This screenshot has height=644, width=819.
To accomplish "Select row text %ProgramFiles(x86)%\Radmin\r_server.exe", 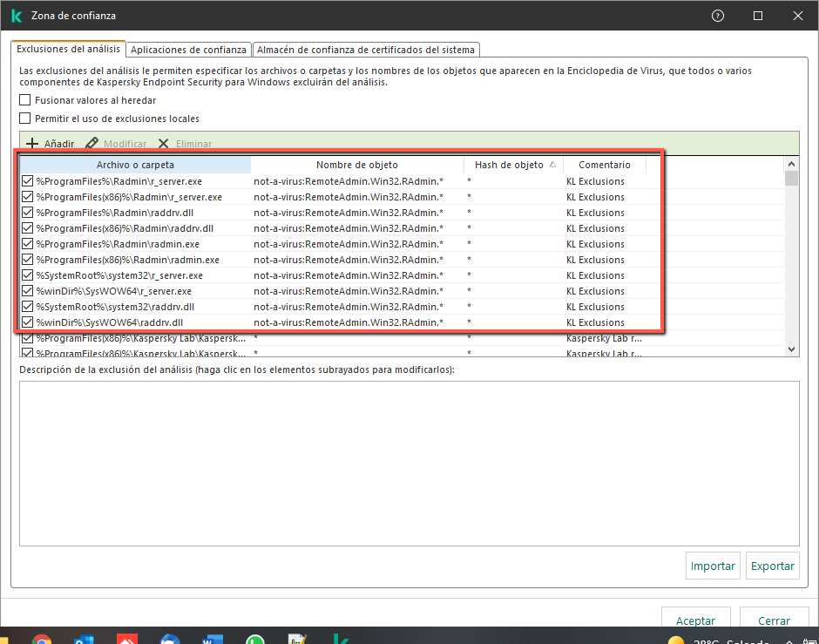I will pos(129,197).
